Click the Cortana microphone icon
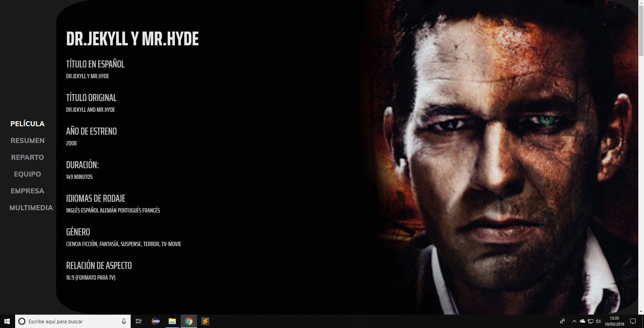Viewport: 644px width, 328px height. click(124, 321)
